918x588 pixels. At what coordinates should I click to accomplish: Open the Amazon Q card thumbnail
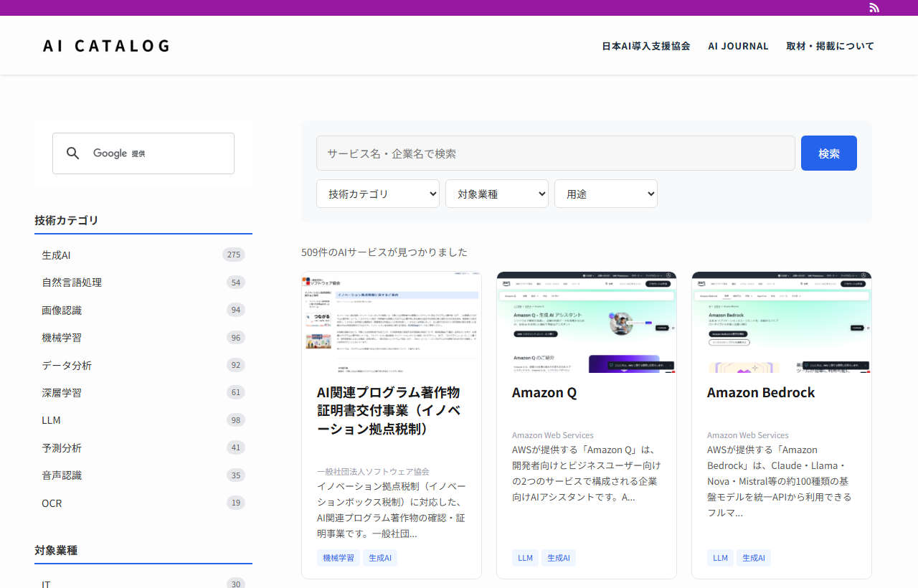click(587, 322)
